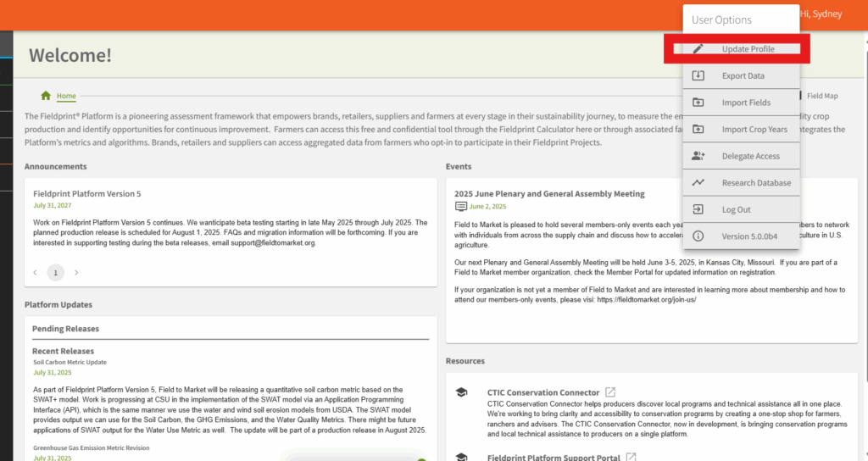
Task: Click the Log Out arrow icon
Action: tap(698, 209)
